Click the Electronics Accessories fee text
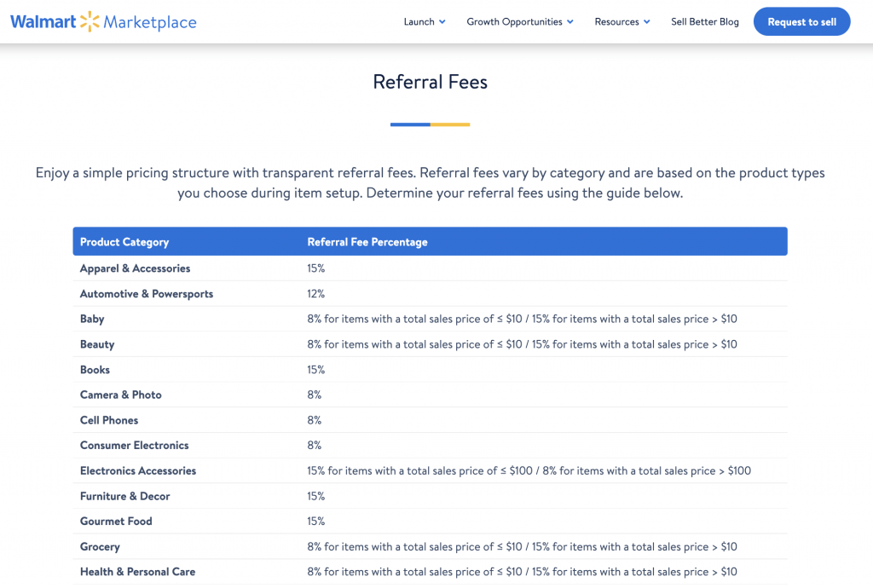This screenshot has height=588, width=873. (x=529, y=470)
